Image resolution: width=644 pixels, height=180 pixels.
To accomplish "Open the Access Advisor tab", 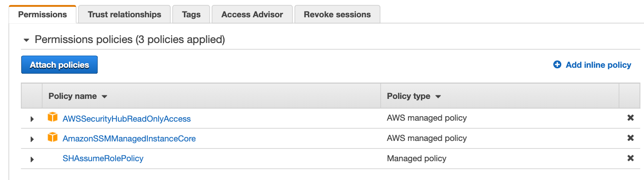I will click(252, 14).
